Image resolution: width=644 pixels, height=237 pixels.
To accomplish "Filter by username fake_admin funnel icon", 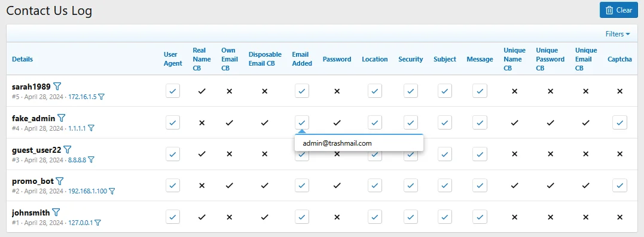I will coord(62,118).
